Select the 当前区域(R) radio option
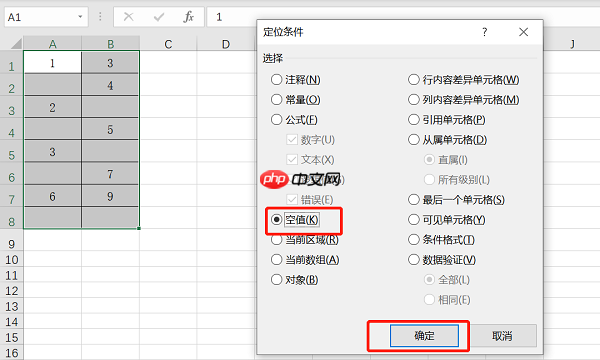This screenshot has width=600, height=360. [x=305, y=240]
